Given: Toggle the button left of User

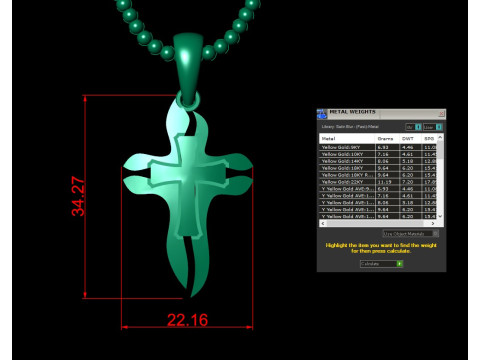Looking at the screenshot, I should coord(413,127).
